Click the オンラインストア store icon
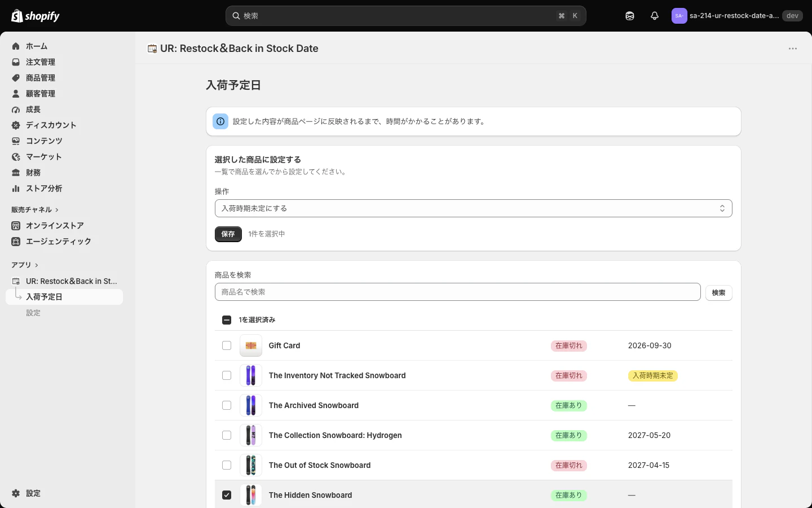Viewport: 812px width, 508px height. pyautogui.click(x=16, y=226)
